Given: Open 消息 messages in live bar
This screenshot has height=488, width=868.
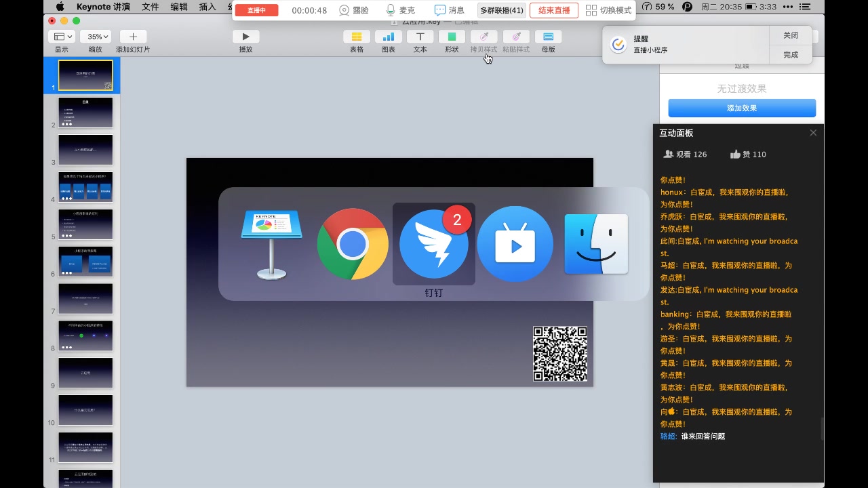Looking at the screenshot, I should 450,10.
